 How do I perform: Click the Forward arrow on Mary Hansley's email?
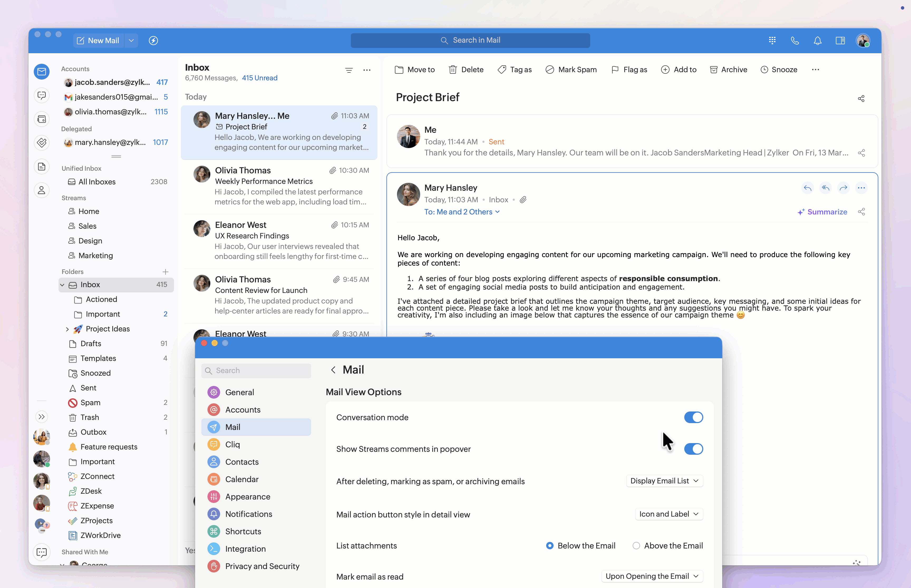pyautogui.click(x=843, y=188)
